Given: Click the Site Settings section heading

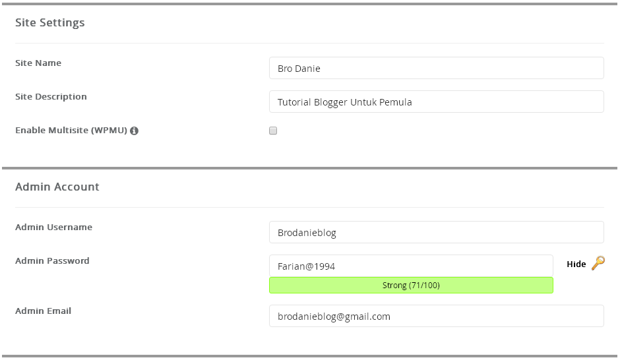Looking at the screenshot, I should coord(50,22).
